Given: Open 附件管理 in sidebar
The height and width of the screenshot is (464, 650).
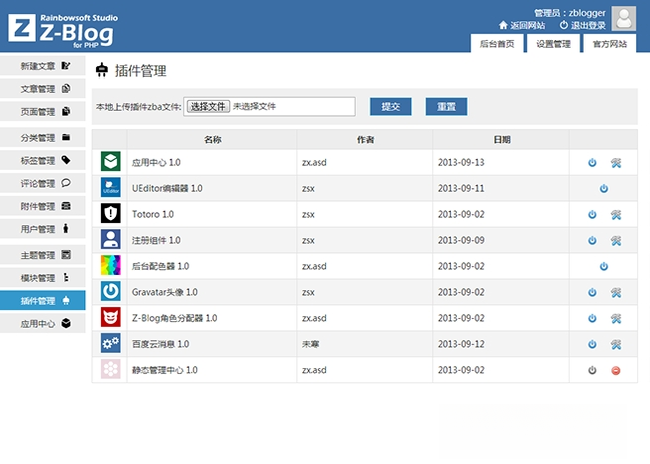Looking at the screenshot, I should click(x=43, y=206).
